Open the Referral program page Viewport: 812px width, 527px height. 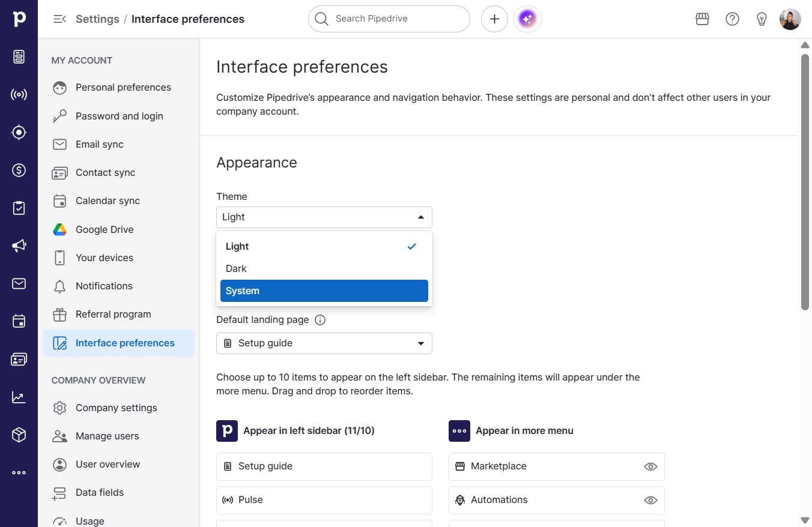point(119,315)
